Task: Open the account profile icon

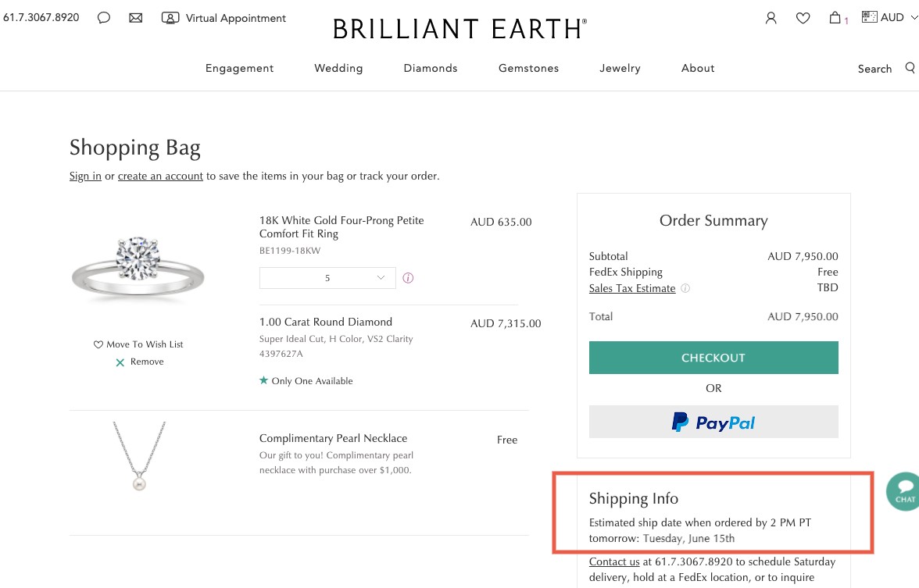Action: point(771,17)
